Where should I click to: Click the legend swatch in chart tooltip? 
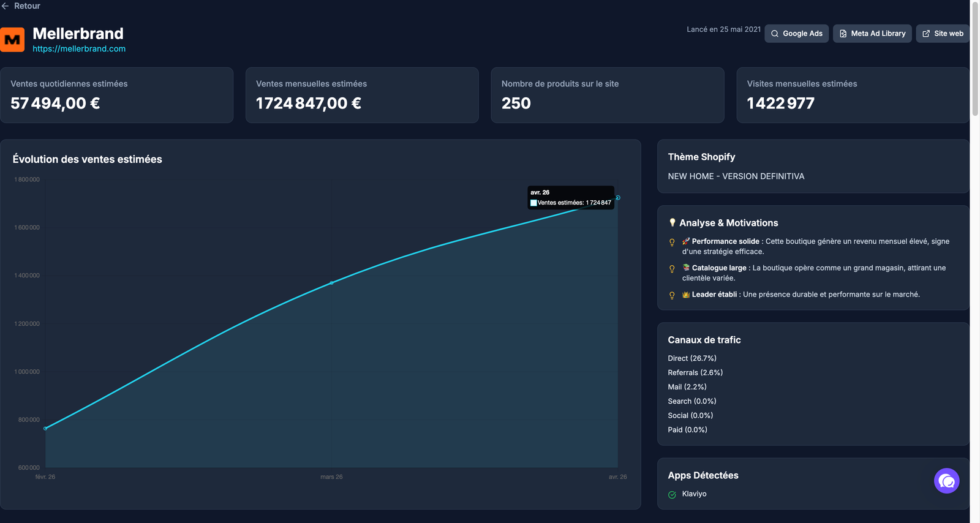(533, 203)
